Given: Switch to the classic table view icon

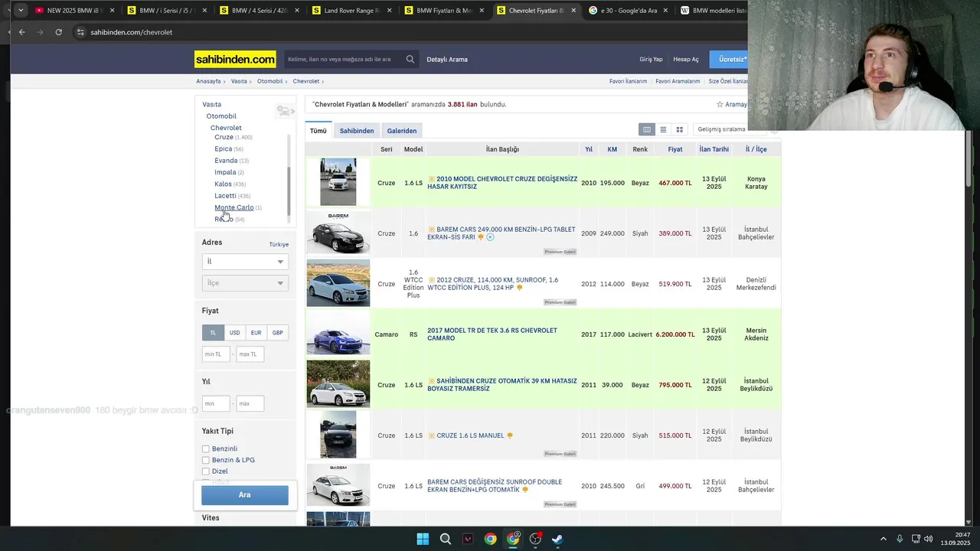Looking at the screenshot, I should pos(647,129).
